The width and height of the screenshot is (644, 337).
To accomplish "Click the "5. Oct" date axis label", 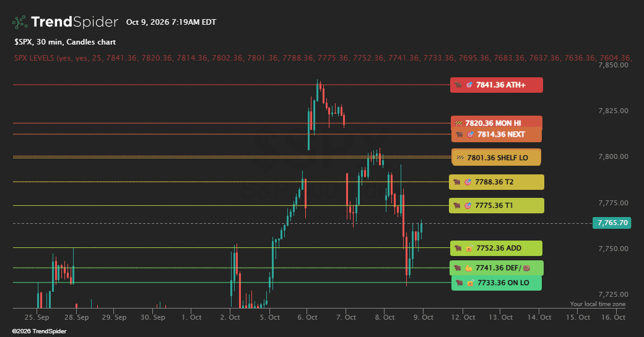I will pos(270,317).
